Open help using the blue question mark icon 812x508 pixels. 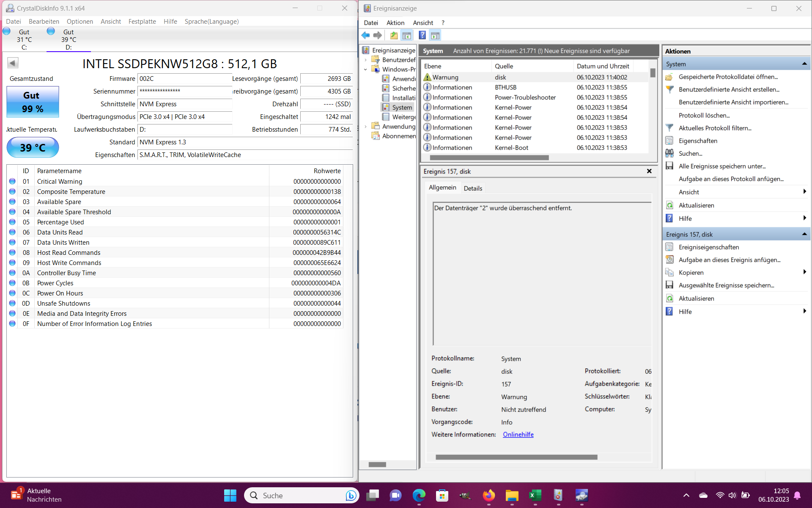422,35
